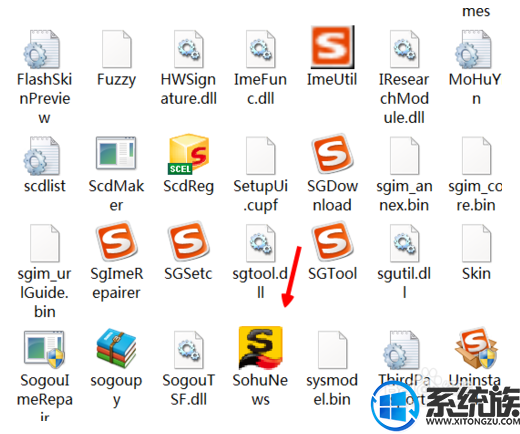
Task: Click the 'sgtool.dll' file name
Action: [260, 283]
